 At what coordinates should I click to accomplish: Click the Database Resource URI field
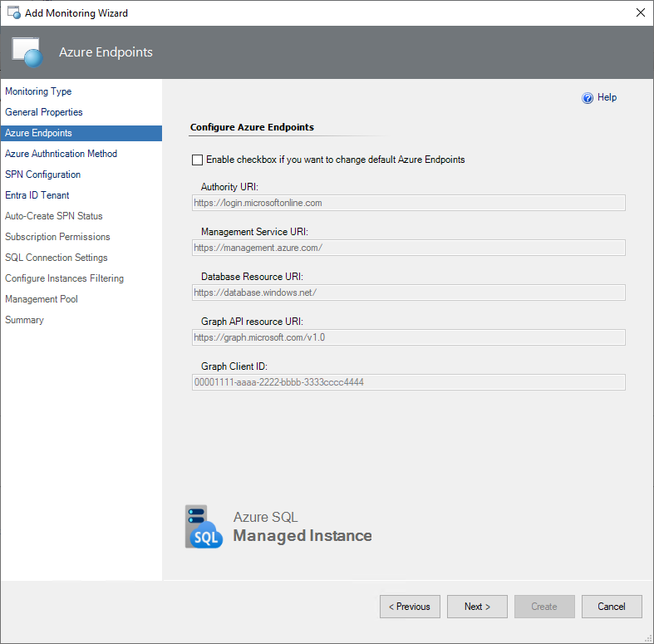[408, 293]
